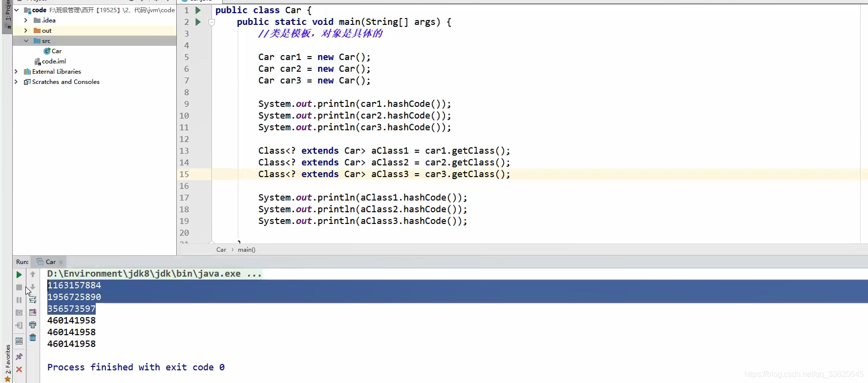The width and height of the screenshot is (868, 383).
Task: Expand the out folder chevron
Action: pyautogui.click(x=26, y=30)
